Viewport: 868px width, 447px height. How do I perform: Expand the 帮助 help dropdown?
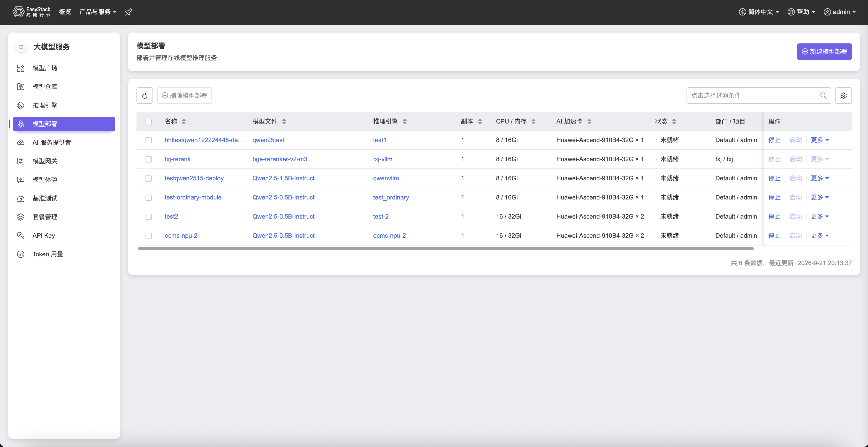801,12
